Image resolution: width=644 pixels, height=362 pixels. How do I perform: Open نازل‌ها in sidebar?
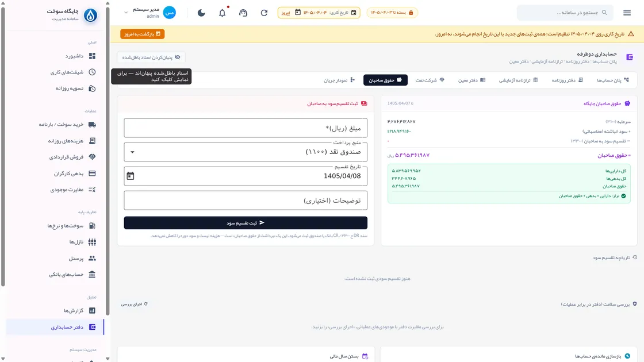[55, 242]
